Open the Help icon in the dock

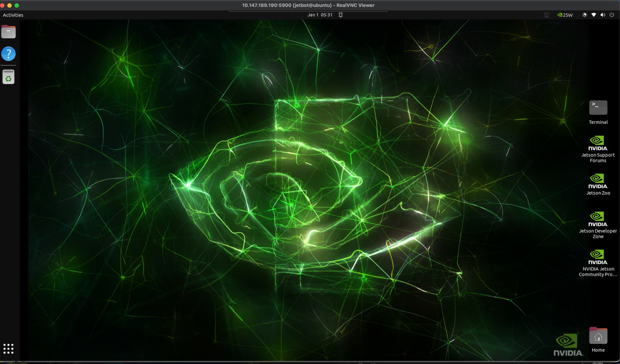tap(8, 54)
